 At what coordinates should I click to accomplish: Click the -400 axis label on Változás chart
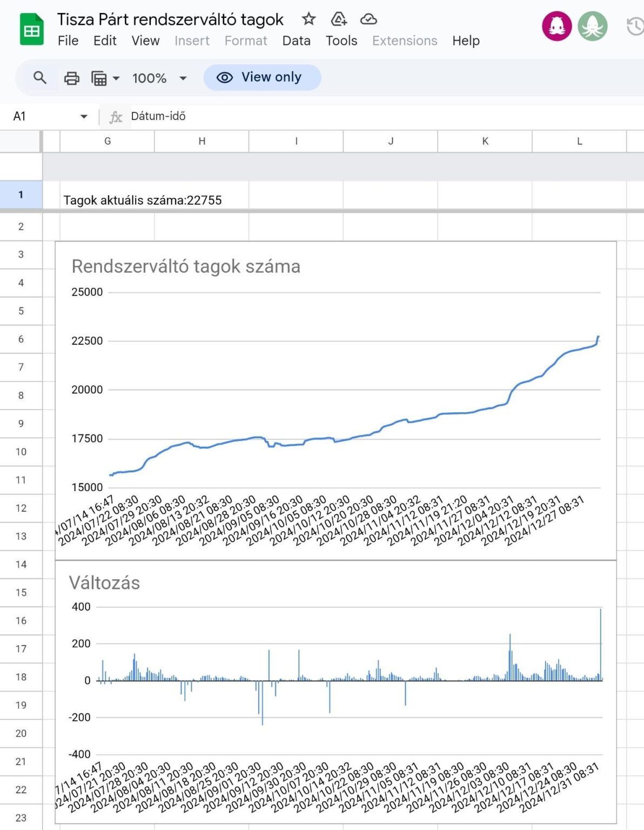point(79,754)
